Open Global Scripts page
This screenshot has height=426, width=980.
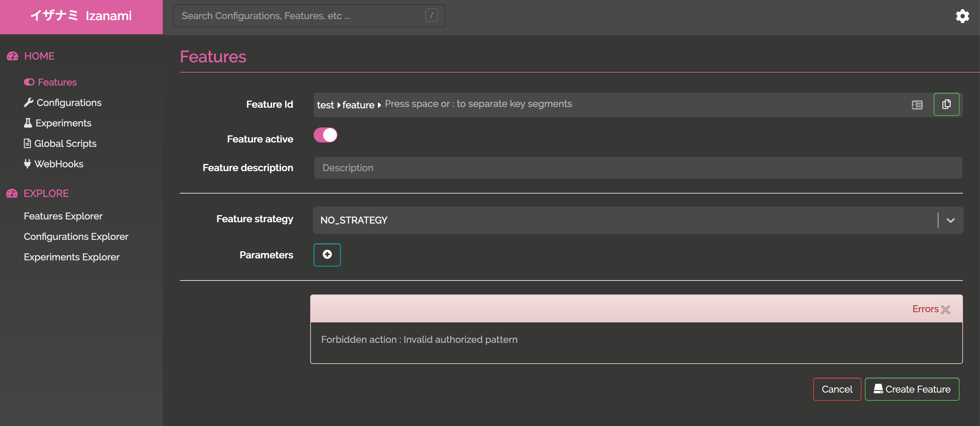[x=60, y=143]
